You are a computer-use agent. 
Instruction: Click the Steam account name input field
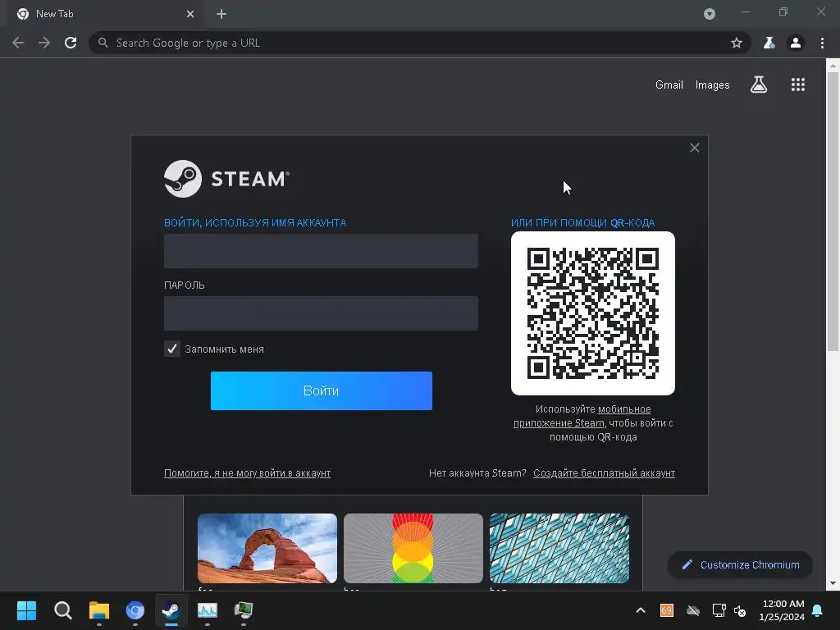pos(321,251)
